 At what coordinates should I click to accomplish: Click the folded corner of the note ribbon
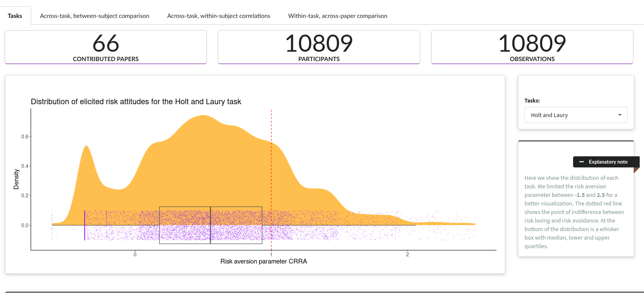coord(636,170)
